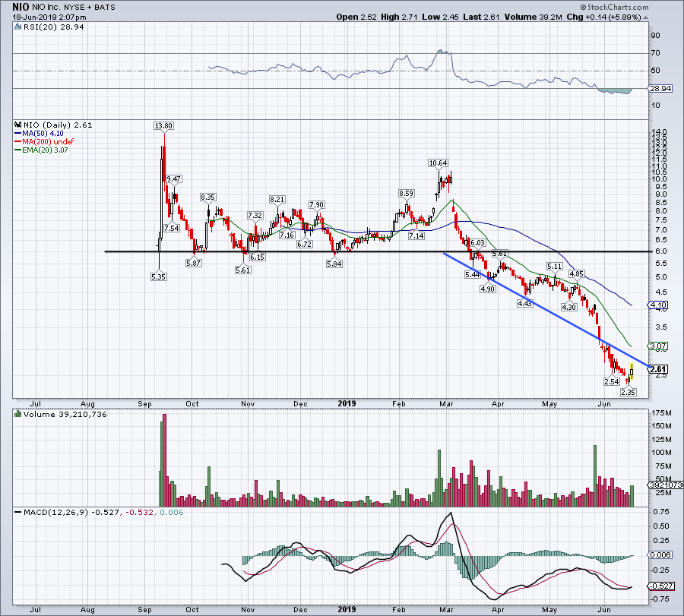Click the 9.47 price label
This screenshot has width=684, height=616.
click(x=173, y=179)
